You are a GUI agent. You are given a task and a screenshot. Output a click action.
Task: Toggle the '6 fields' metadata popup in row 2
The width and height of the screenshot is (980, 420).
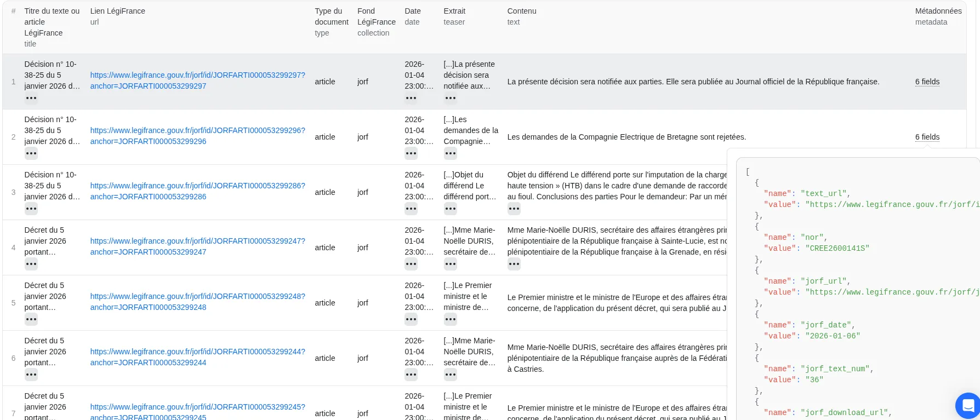point(927,137)
